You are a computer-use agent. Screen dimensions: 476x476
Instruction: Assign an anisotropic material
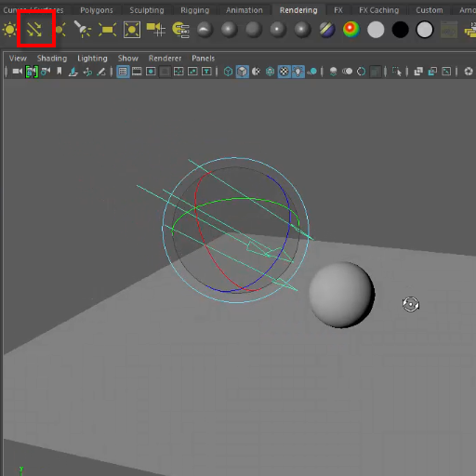205,30
